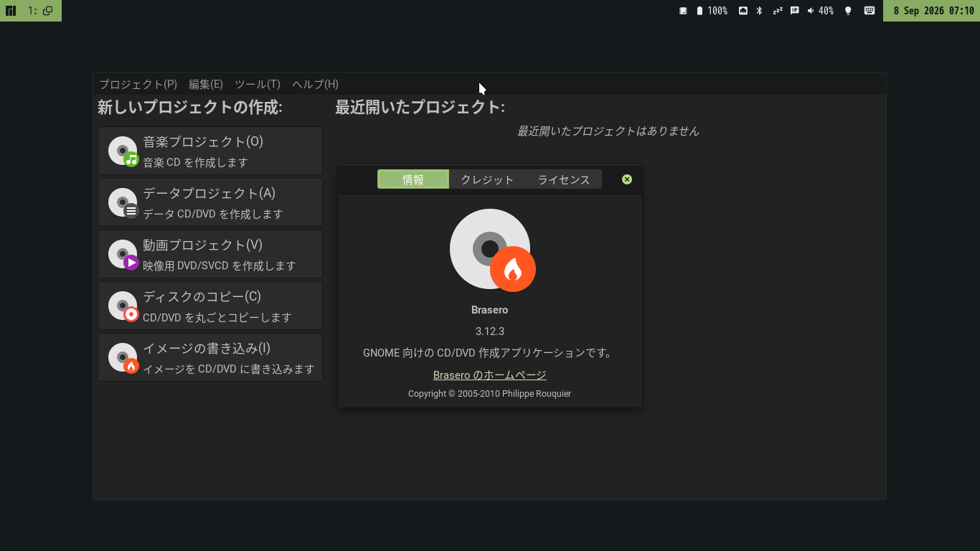Open the ツール(T) menu
980x551 pixels.
tap(258, 84)
